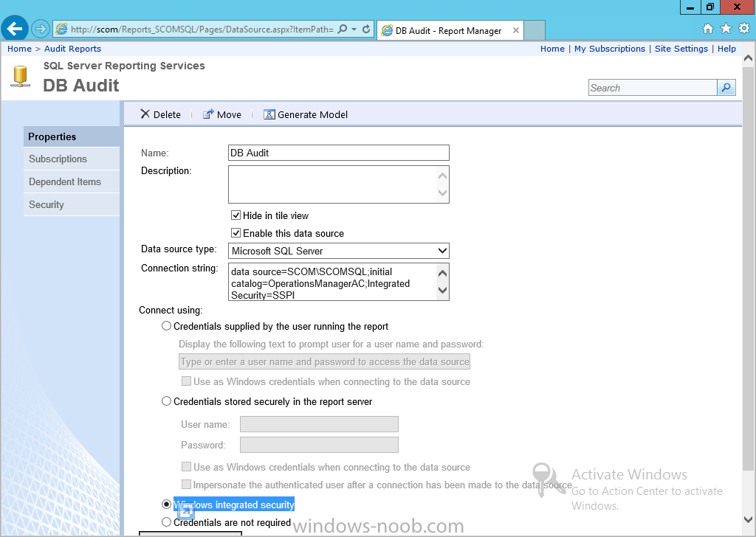Click the Generate Model icon
The width and height of the screenshot is (756, 537).
click(x=269, y=114)
